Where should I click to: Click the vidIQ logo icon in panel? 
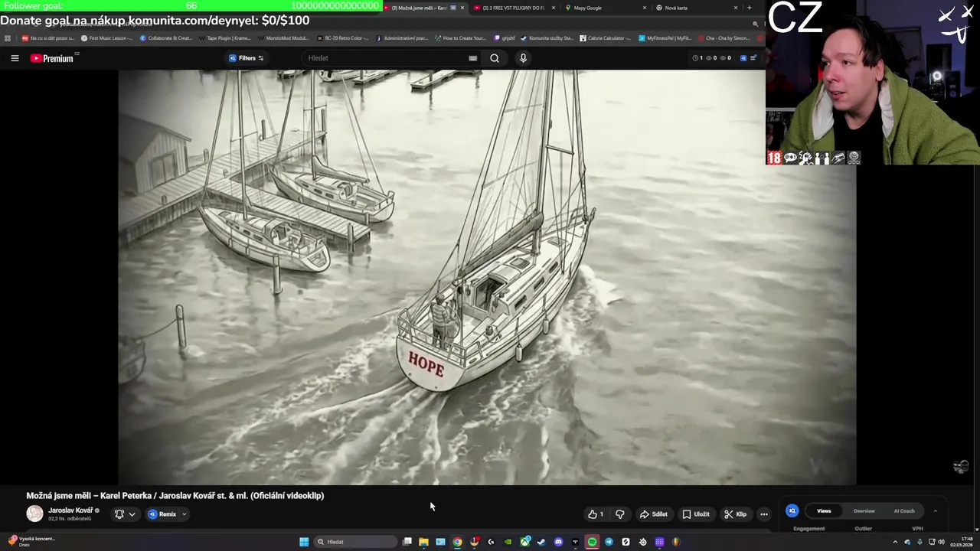point(792,510)
